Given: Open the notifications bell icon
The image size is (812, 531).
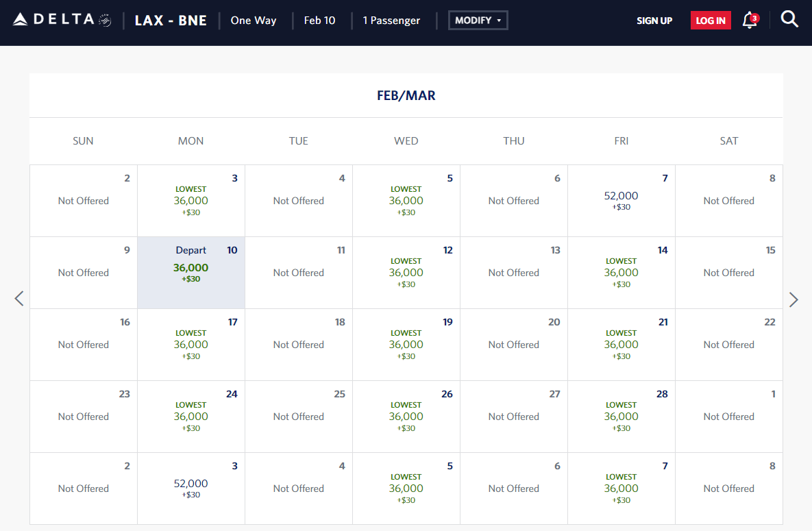Looking at the screenshot, I should tap(749, 21).
